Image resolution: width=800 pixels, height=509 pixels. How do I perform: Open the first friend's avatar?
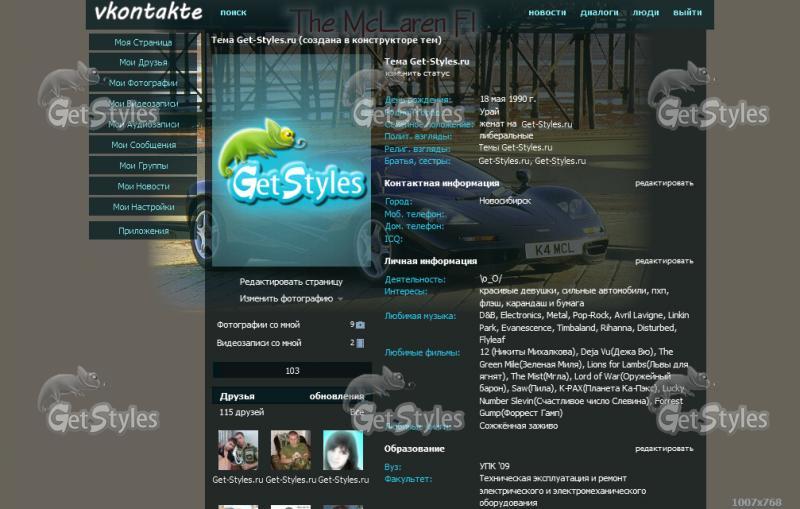238,450
